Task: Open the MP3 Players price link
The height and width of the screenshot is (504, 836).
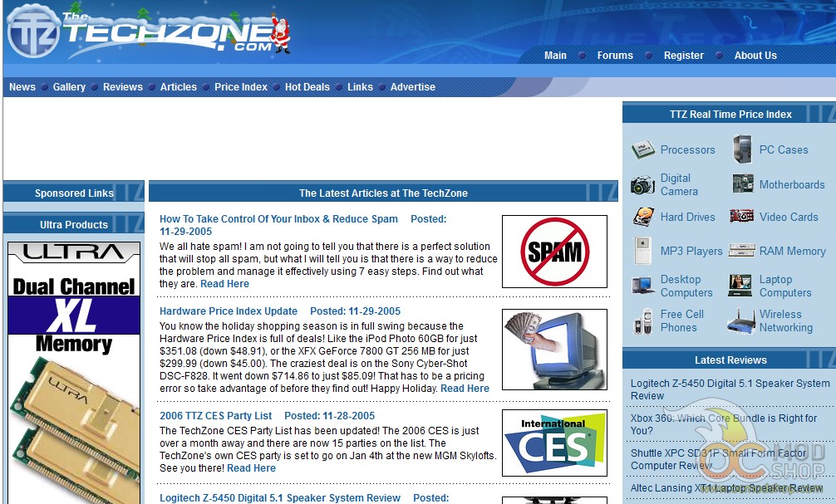Action: tap(691, 251)
